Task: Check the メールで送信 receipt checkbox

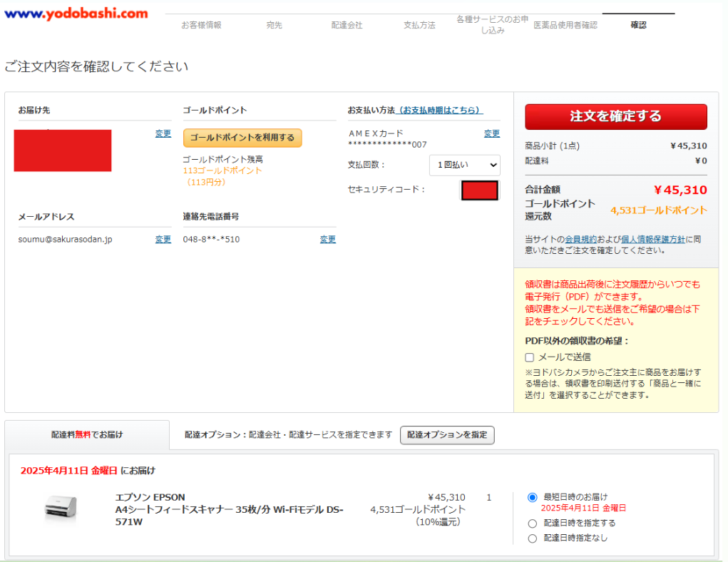Action: (x=530, y=357)
